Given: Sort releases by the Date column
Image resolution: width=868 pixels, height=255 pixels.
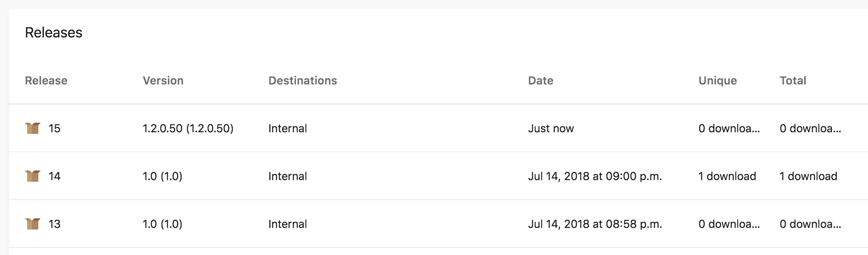Looking at the screenshot, I should [540, 80].
